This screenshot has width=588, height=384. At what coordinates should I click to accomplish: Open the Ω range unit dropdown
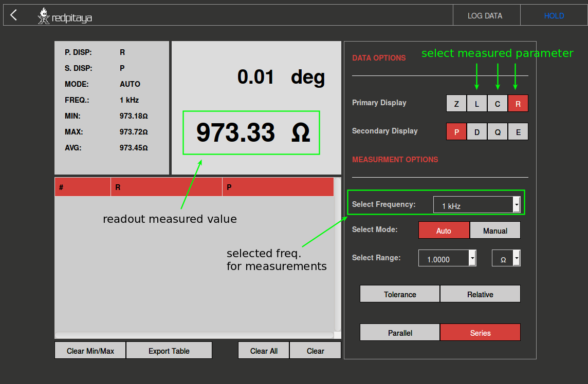tap(506, 258)
